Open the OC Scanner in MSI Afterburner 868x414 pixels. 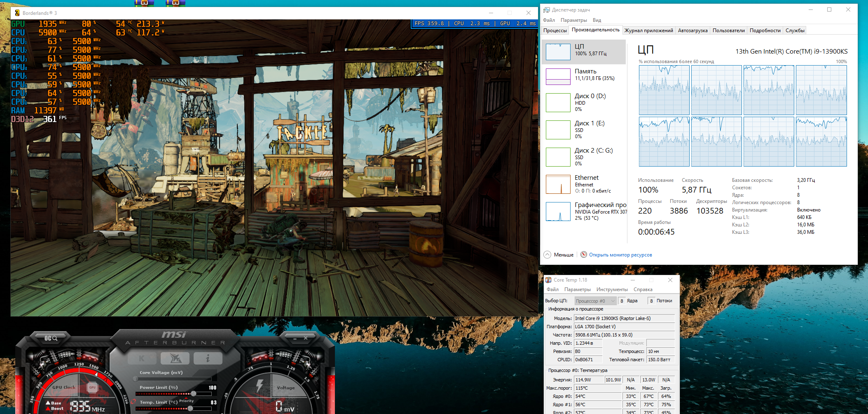click(51, 338)
